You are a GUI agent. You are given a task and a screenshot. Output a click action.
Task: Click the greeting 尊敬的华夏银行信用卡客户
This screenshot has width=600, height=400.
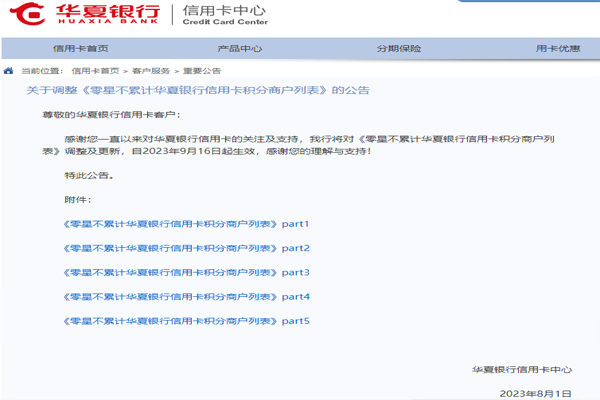(111, 115)
